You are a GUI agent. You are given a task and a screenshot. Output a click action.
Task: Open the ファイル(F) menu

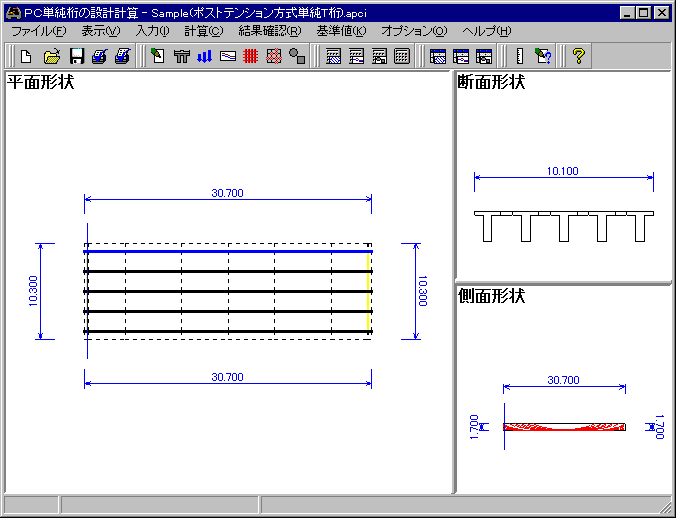(38, 31)
